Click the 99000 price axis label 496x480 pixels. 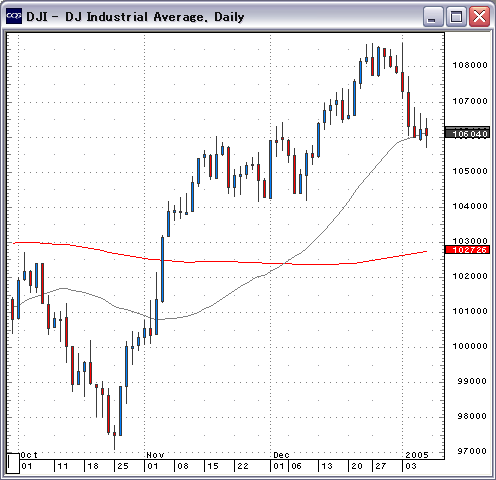472,381
